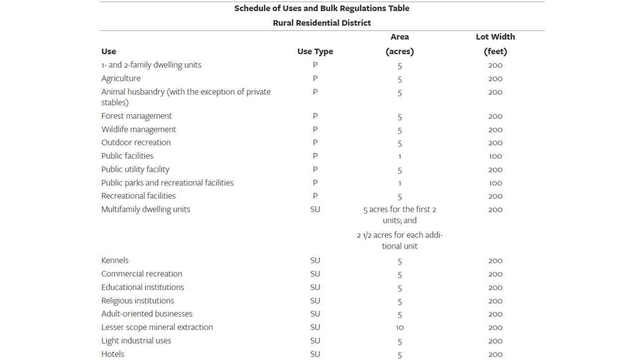Click the 'Rural Residential District' heading
The width and height of the screenshot is (644, 360).
(322, 23)
